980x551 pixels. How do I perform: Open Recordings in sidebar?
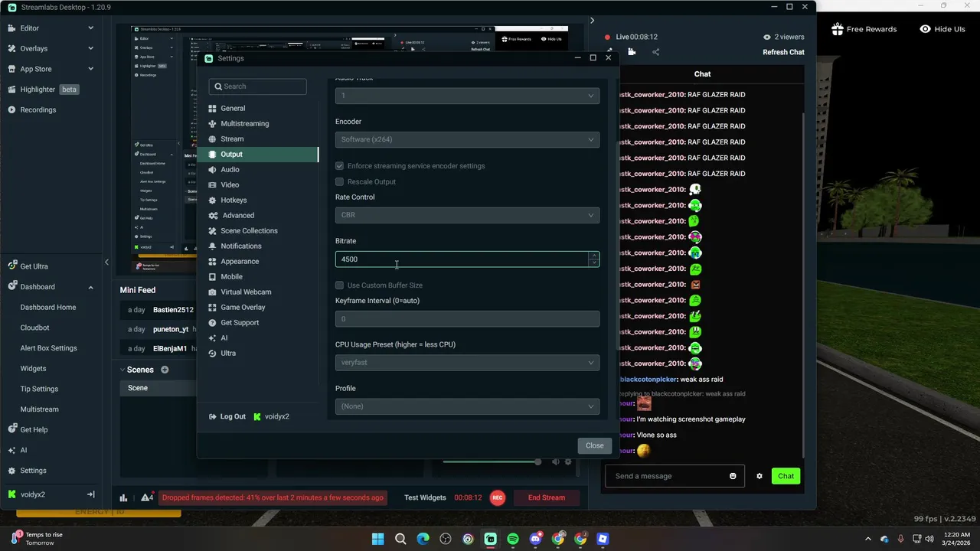38,109
